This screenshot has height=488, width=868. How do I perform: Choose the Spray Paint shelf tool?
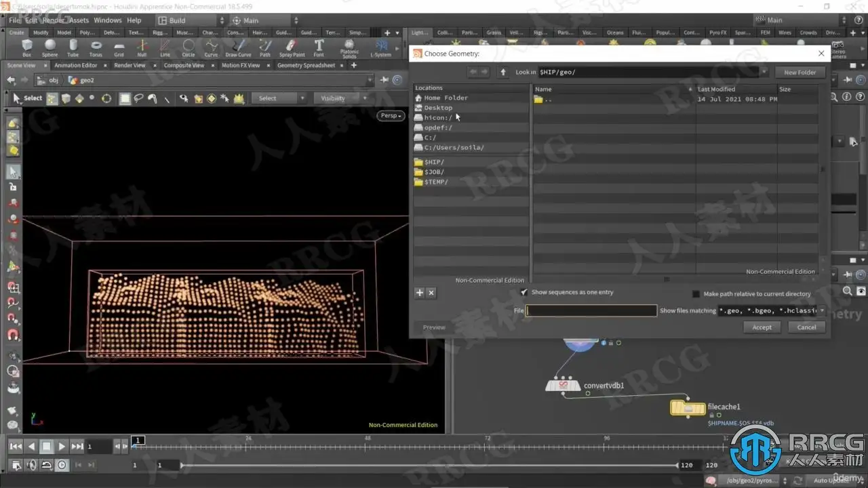point(292,47)
